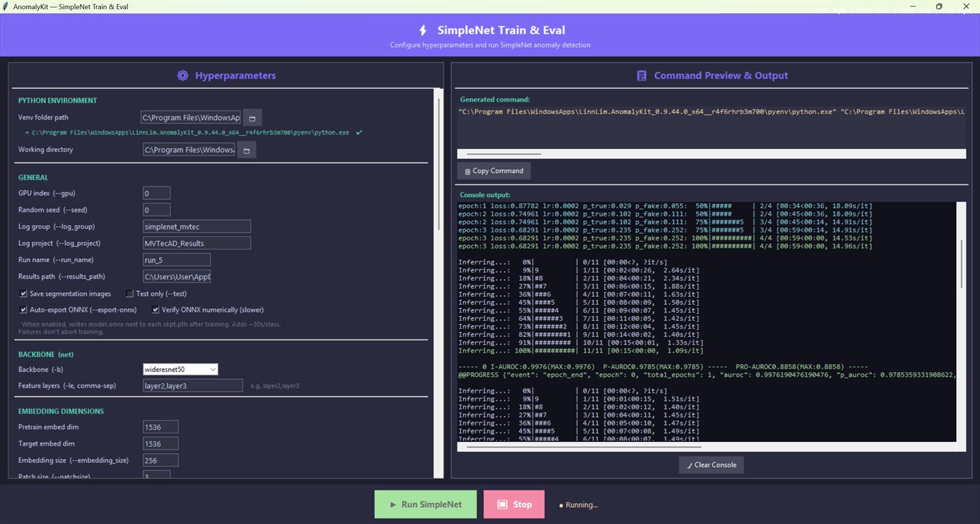Viewport: 980px width, 524px height.
Task: Click the generated command horizontal scrollbar
Action: point(504,153)
